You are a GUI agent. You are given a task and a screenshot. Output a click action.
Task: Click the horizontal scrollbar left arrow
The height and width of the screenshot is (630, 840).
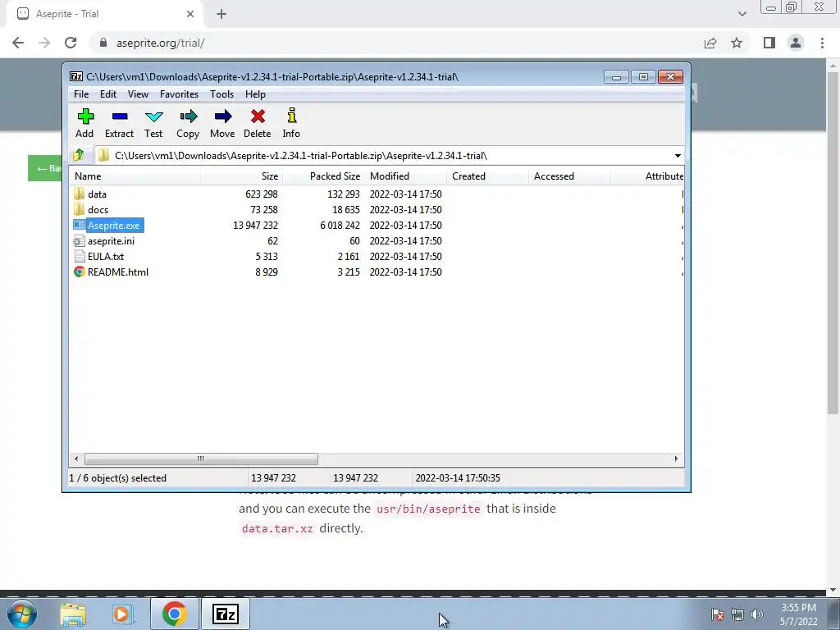point(76,459)
